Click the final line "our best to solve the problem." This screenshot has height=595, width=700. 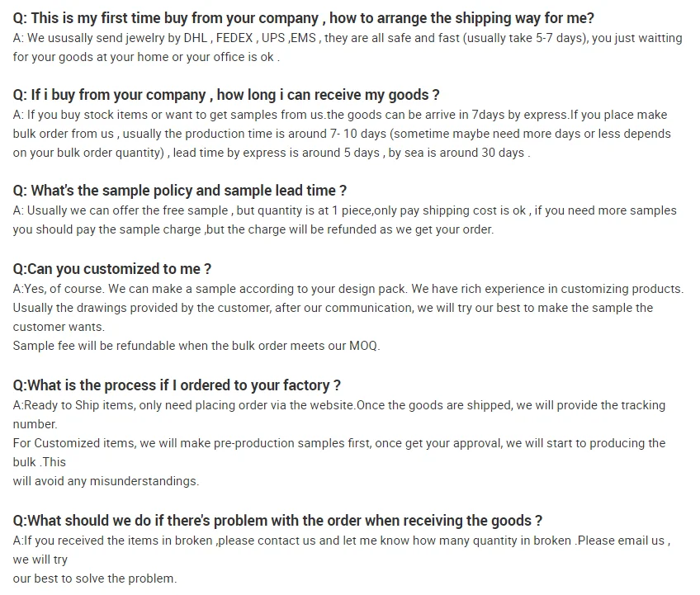(95, 578)
